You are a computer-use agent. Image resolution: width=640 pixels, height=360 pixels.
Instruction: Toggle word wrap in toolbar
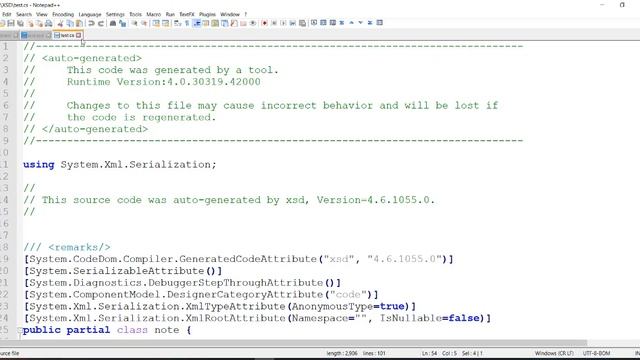coord(178,23)
